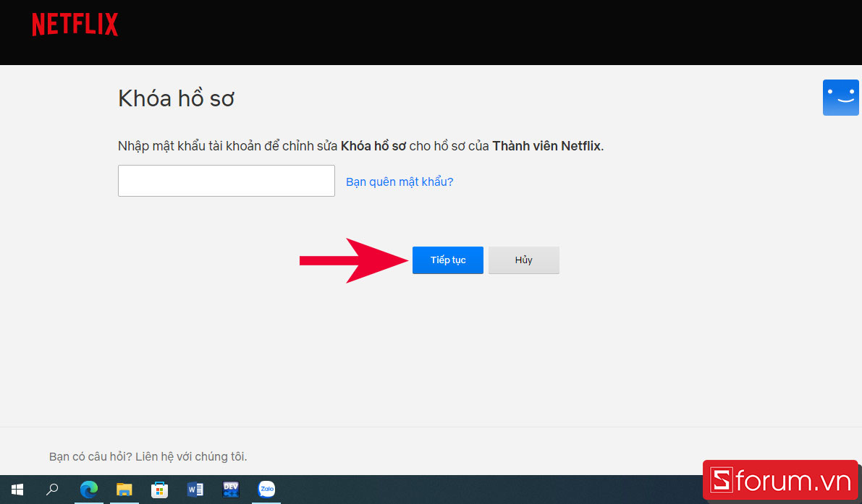This screenshot has width=862, height=504.
Task: Launch Microsoft Store from taskbar
Action: click(x=159, y=489)
